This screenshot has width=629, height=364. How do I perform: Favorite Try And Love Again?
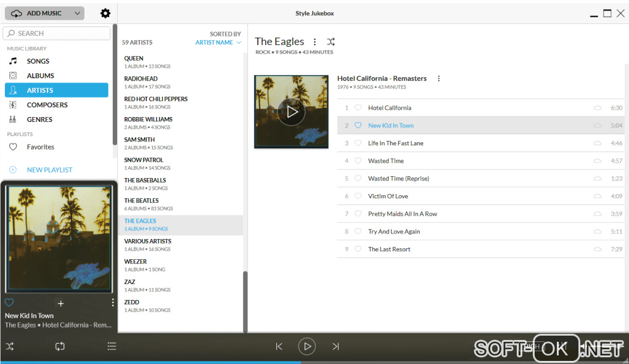358,232
